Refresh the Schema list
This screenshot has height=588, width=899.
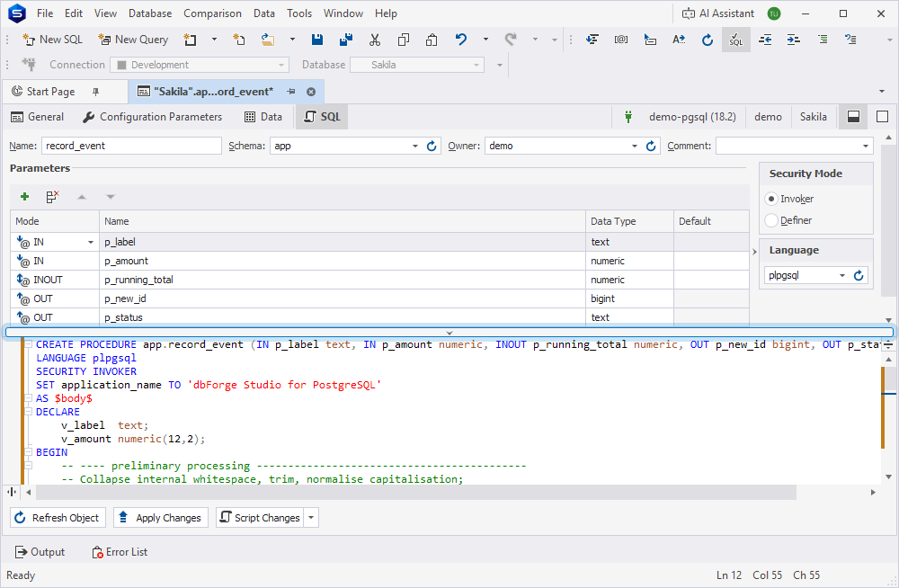[x=432, y=146]
